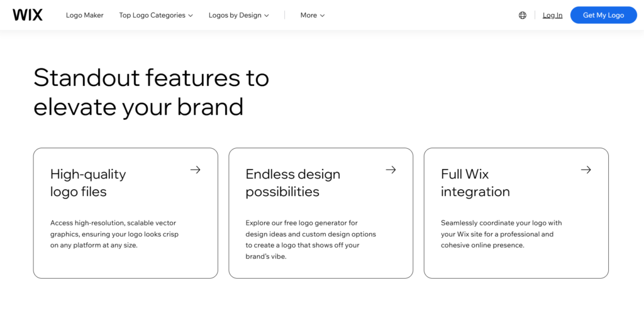The image size is (644, 309).
Task: Expand Logos by Design chevron
Action: click(267, 16)
